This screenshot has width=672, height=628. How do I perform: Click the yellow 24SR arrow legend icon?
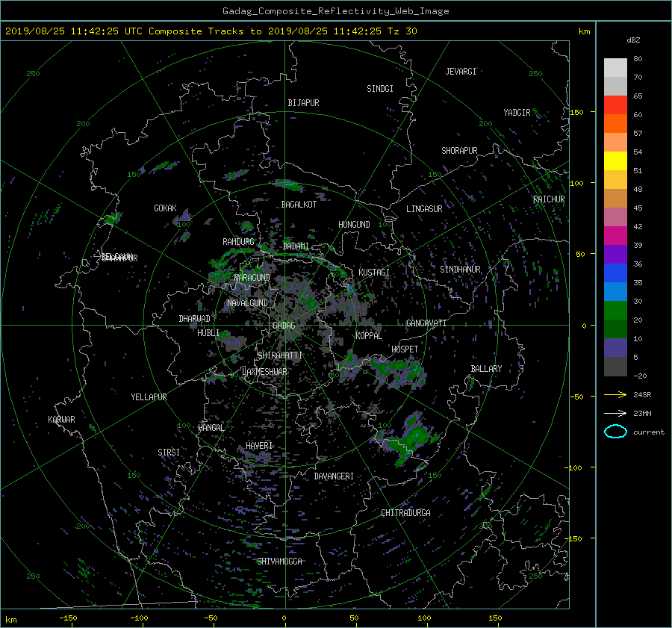coord(615,394)
